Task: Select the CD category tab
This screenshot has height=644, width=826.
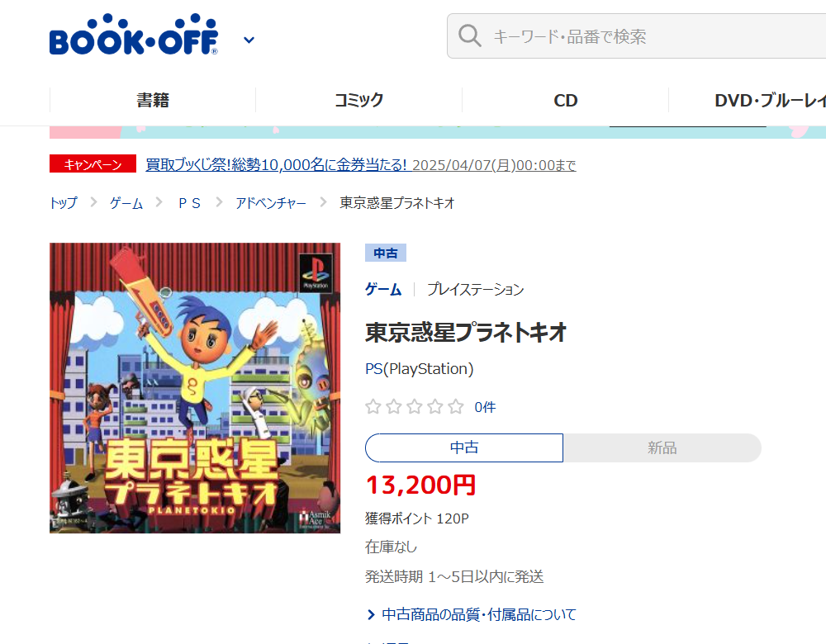Action: point(565,100)
